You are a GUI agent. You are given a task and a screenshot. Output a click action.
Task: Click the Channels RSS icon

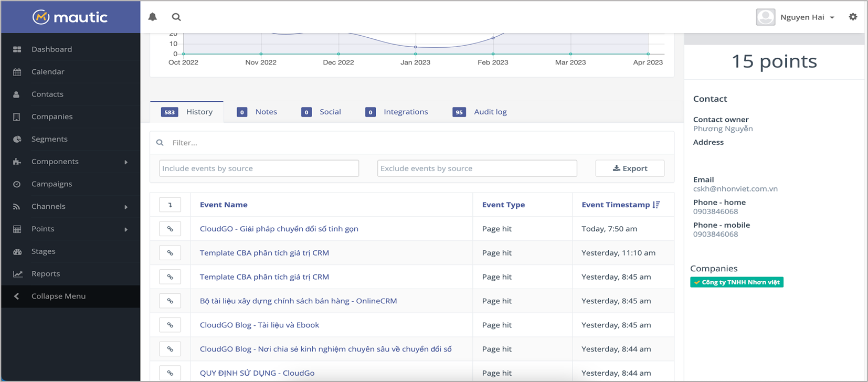point(17,207)
